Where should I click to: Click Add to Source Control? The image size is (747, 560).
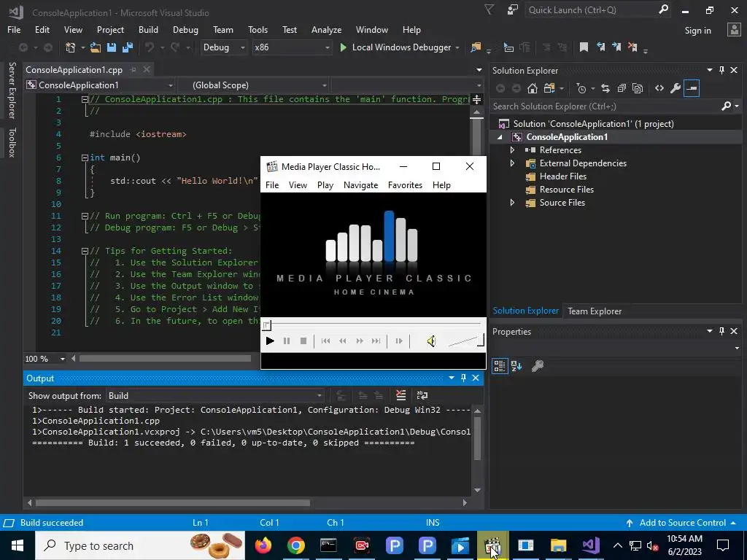pyautogui.click(x=682, y=523)
